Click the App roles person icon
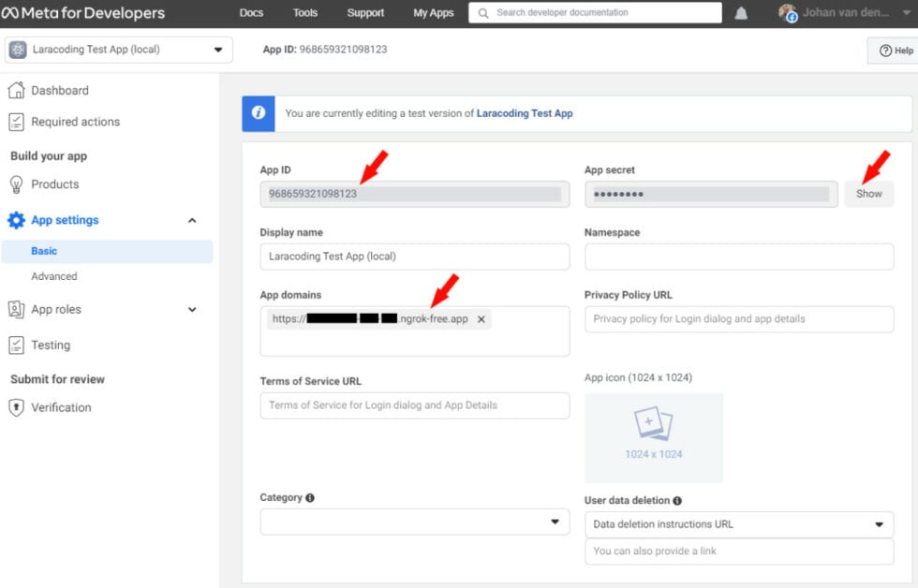This screenshot has width=918, height=588. [17, 309]
